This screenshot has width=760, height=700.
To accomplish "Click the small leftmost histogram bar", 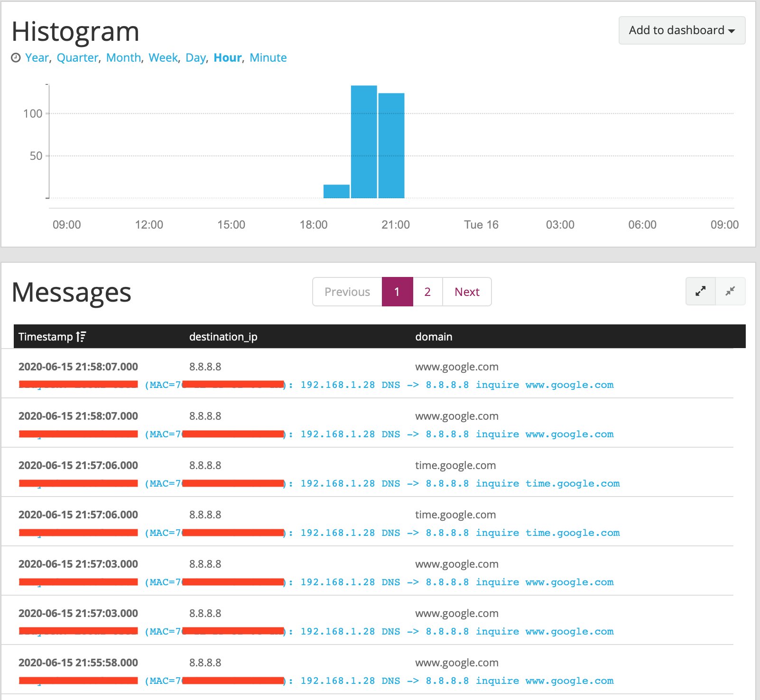I will pyautogui.click(x=336, y=192).
